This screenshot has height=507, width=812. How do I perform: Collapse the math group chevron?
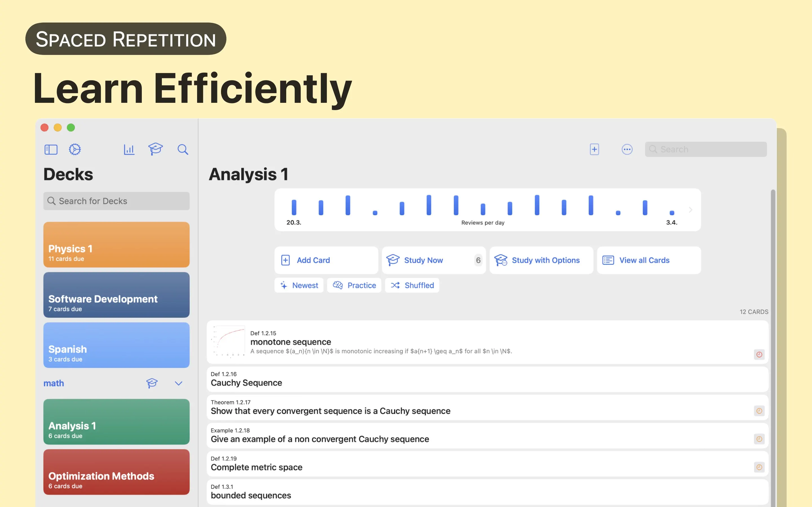[178, 383]
